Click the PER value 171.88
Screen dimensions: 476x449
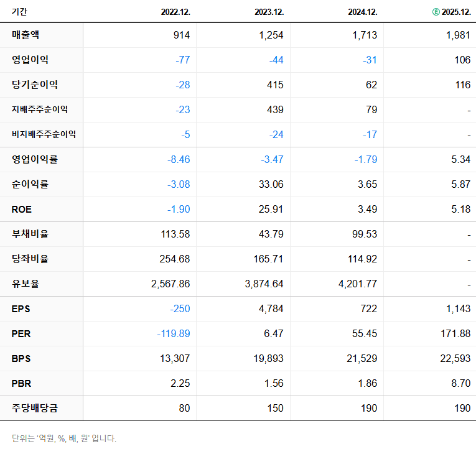(x=455, y=334)
